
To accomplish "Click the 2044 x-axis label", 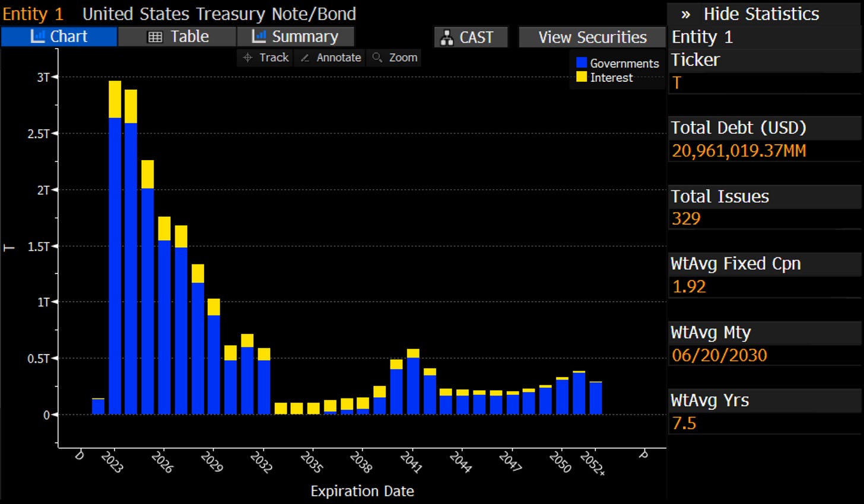I will [460, 462].
